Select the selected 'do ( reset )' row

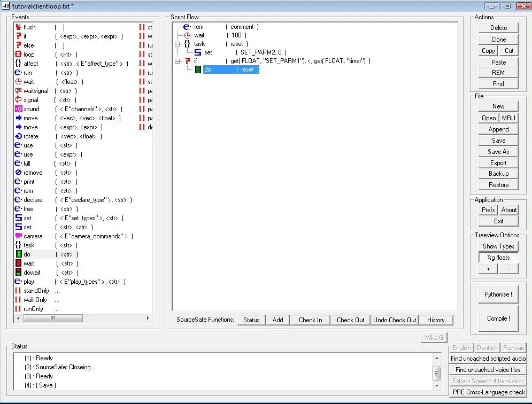(x=231, y=69)
